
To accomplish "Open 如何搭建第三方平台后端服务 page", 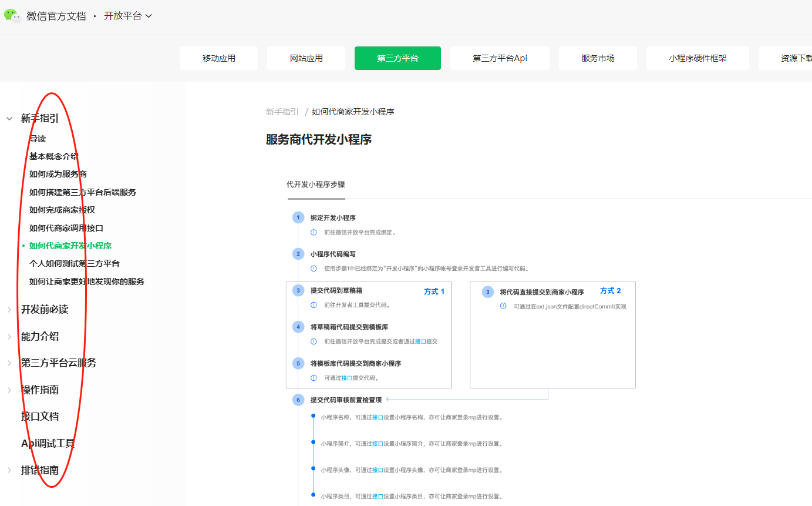I will point(83,192).
